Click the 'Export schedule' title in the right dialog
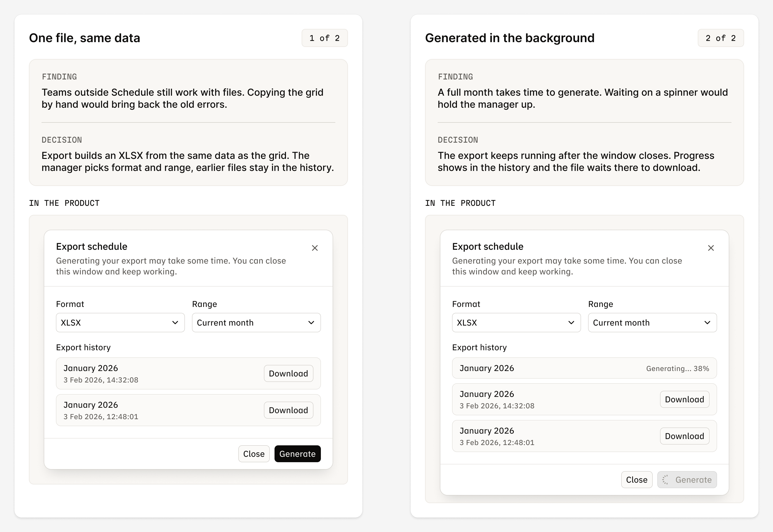 click(x=488, y=246)
